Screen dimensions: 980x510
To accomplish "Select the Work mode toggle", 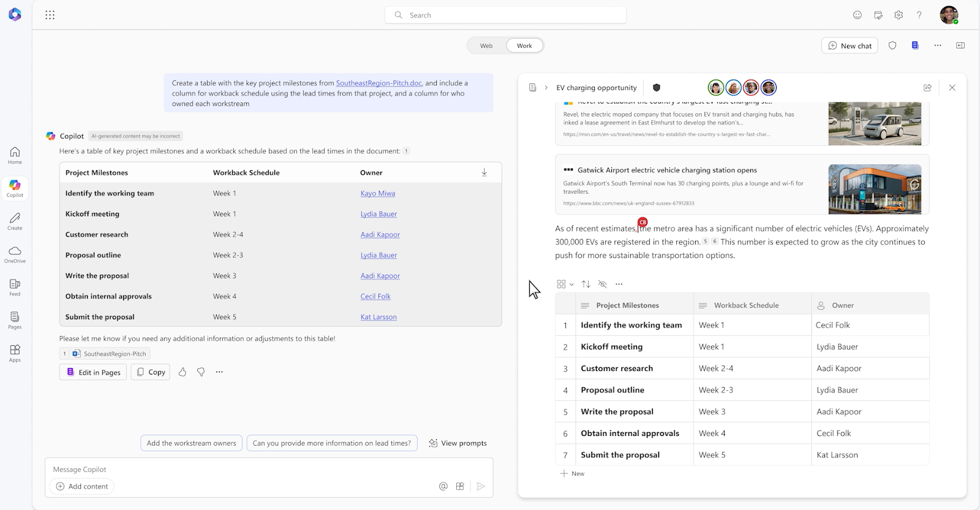I will click(x=524, y=45).
